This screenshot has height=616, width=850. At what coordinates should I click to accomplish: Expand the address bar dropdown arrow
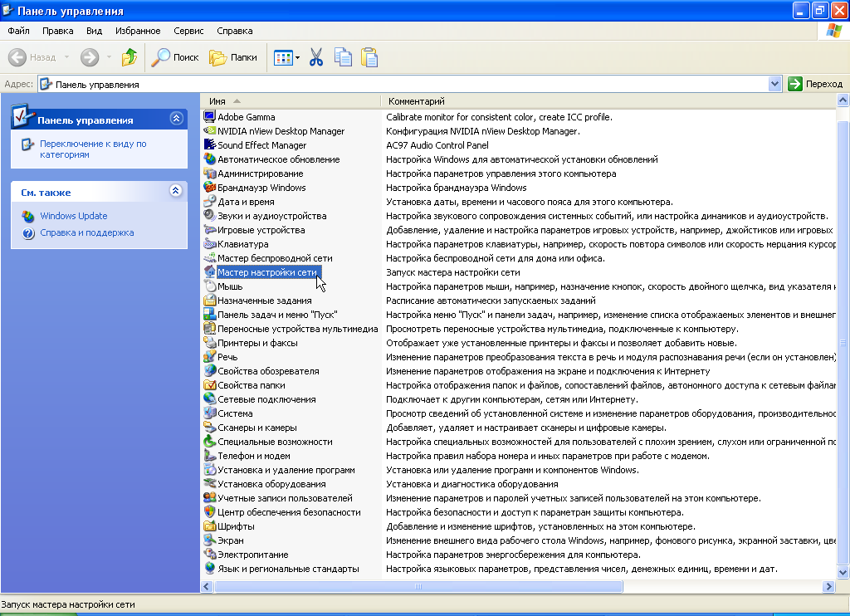pyautogui.click(x=774, y=84)
